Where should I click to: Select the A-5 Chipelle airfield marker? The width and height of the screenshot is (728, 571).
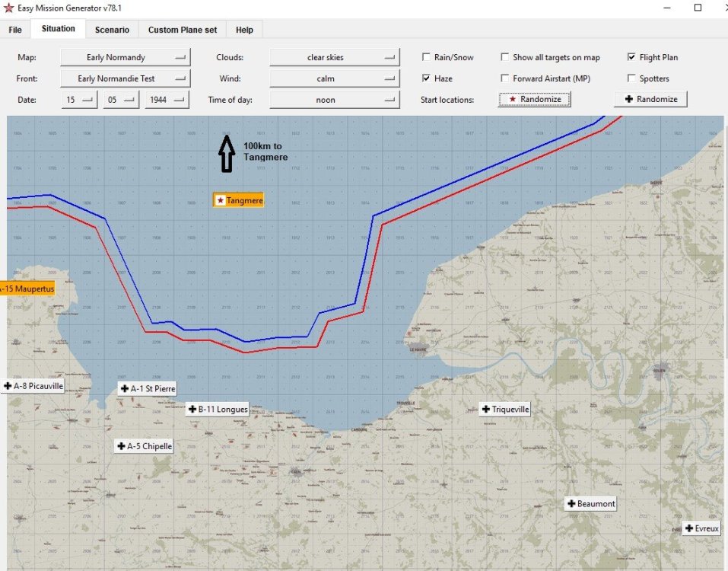click(x=143, y=445)
